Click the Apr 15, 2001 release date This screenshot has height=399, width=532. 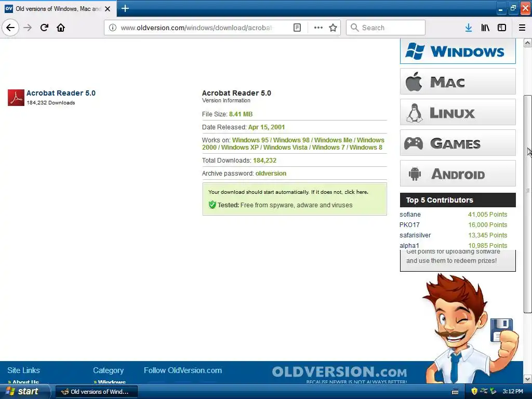[267, 127]
